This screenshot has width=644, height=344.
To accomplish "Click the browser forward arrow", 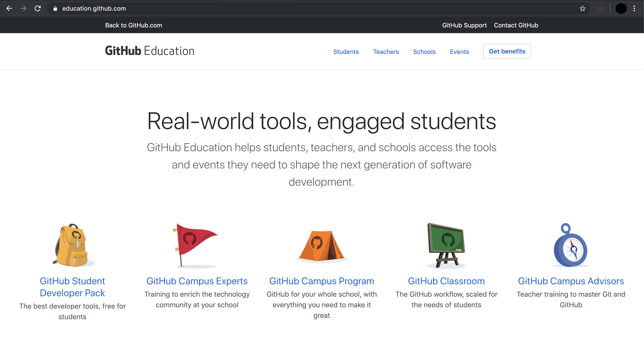I will [x=23, y=8].
